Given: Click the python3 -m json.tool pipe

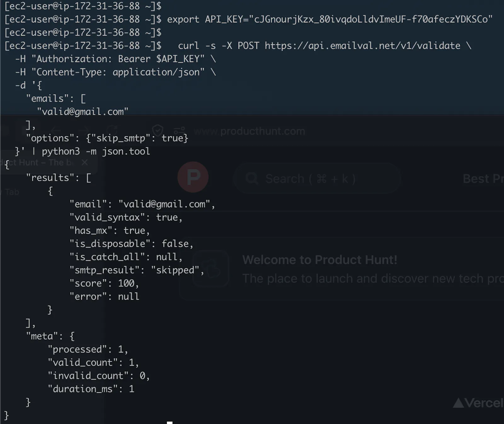Looking at the screenshot, I should tap(91, 152).
